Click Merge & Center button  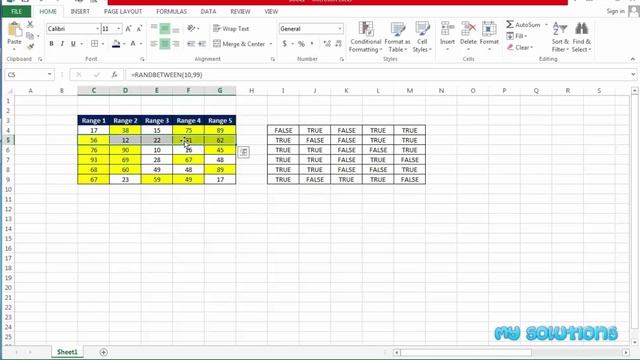click(239, 44)
